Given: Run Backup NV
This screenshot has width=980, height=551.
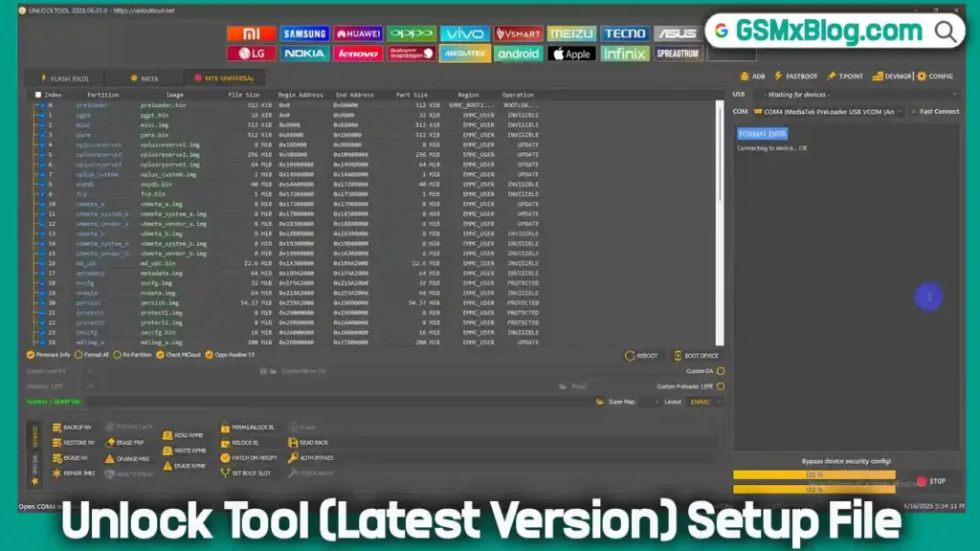Looking at the screenshot, I should [x=73, y=428].
